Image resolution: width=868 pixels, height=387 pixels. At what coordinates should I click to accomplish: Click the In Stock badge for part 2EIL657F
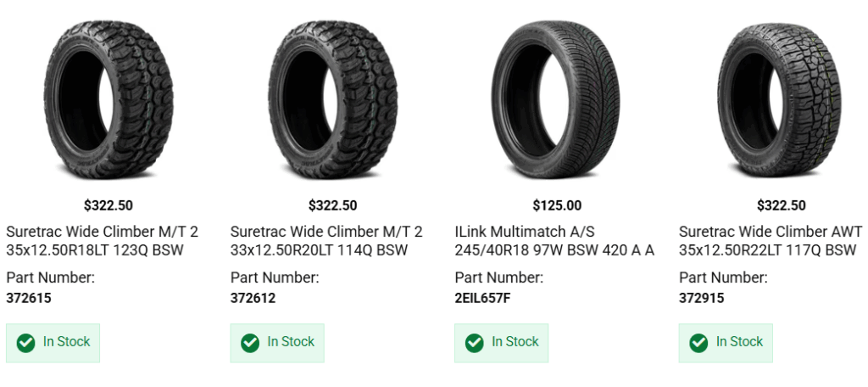502,343
